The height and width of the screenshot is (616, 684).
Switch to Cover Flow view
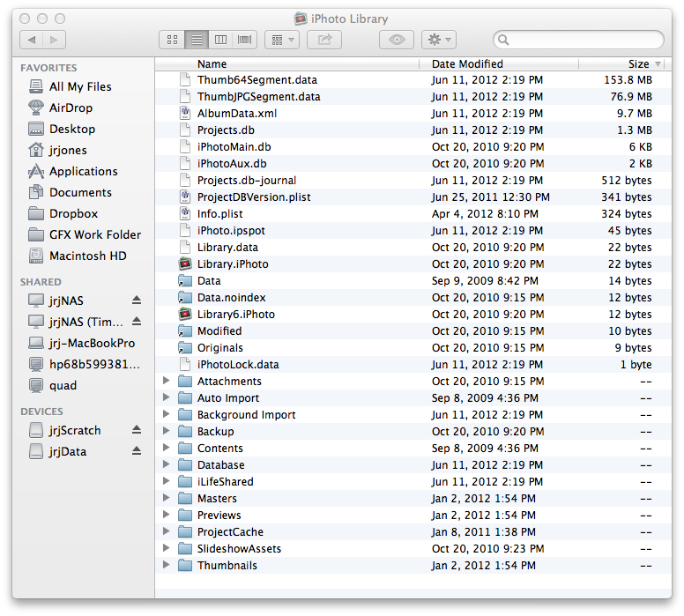(245, 41)
